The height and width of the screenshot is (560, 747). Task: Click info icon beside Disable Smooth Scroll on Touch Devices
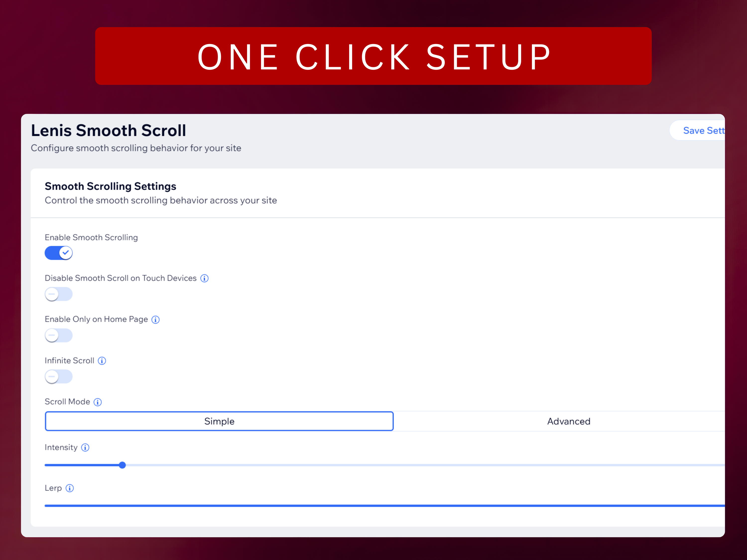point(204,278)
